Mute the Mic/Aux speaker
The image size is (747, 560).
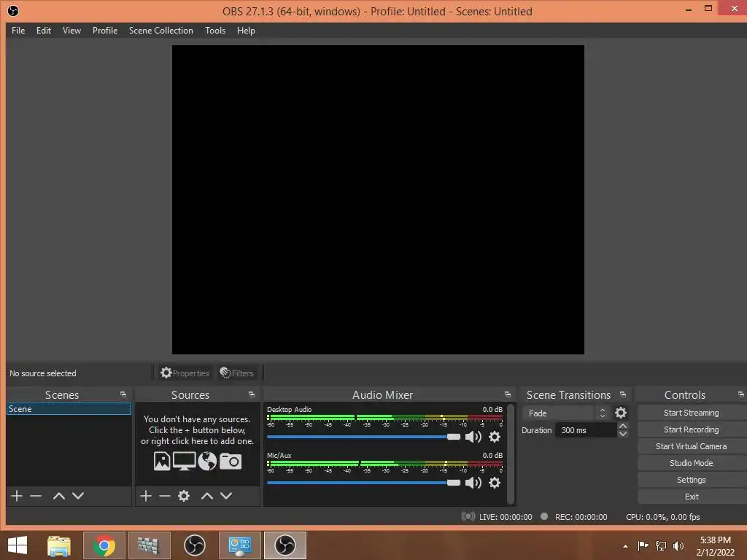(473, 483)
